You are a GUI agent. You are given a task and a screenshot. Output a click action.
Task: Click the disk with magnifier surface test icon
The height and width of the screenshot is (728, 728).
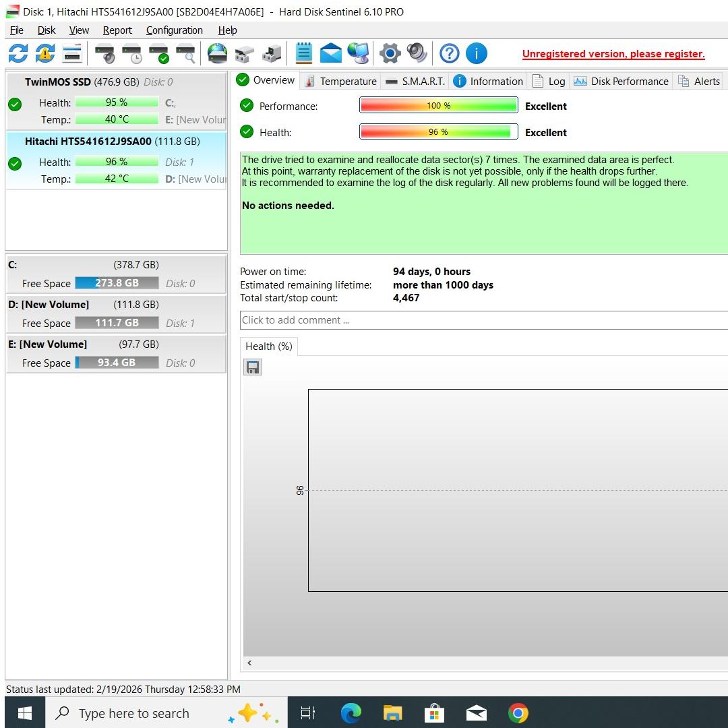coord(185,53)
